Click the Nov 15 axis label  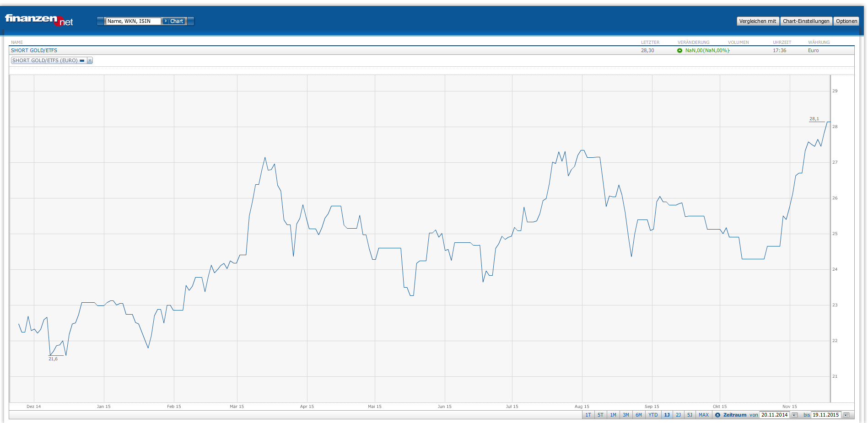pos(789,407)
